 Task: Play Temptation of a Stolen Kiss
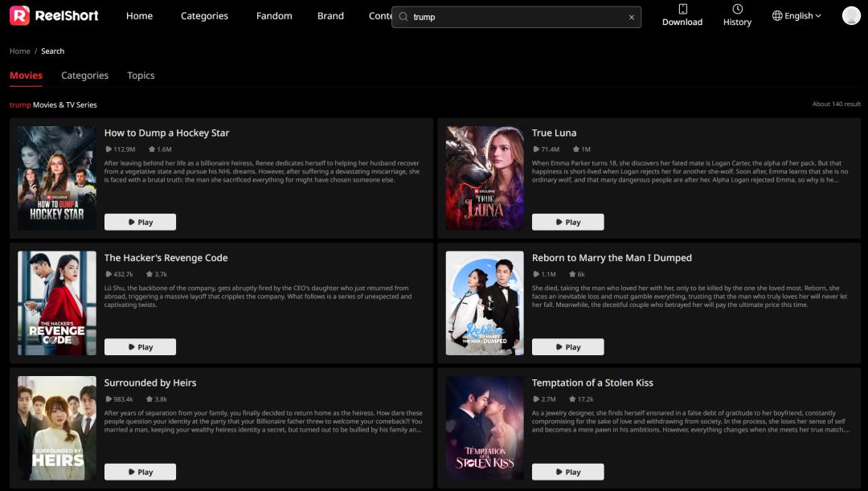click(568, 473)
